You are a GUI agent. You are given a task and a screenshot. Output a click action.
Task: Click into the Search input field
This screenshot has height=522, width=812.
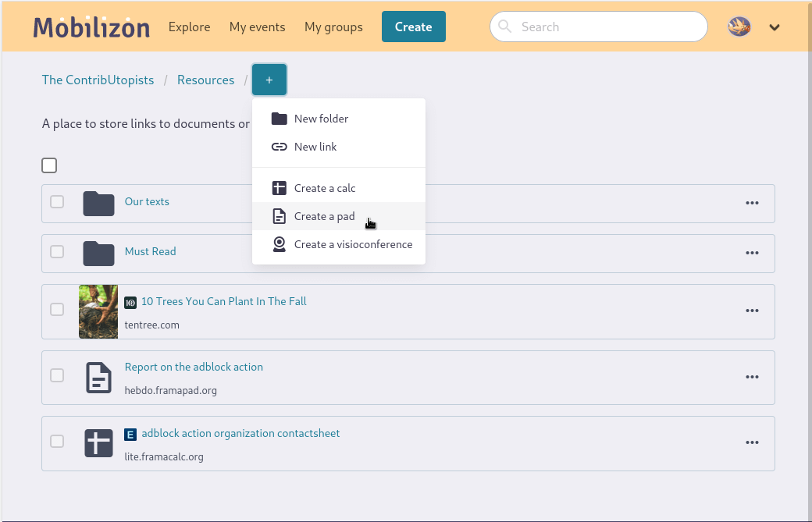click(x=609, y=27)
